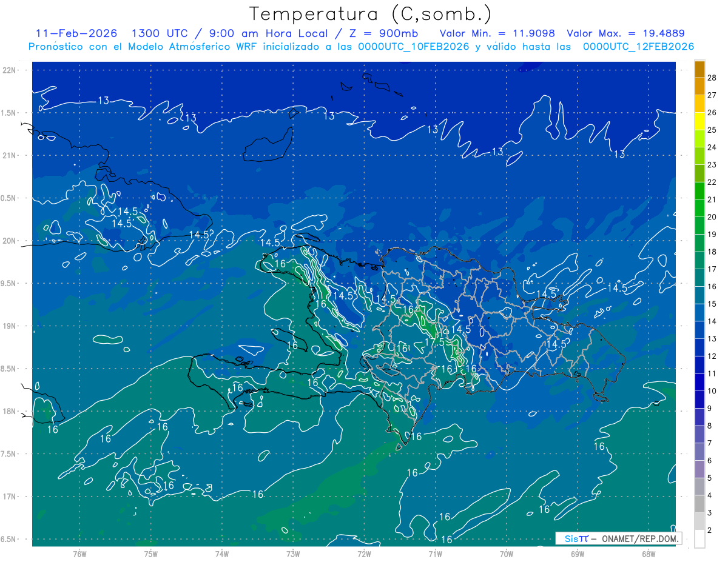Click the "72W" longitude axis label
The width and height of the screenshot is (728, 562).
pos(364,554)
